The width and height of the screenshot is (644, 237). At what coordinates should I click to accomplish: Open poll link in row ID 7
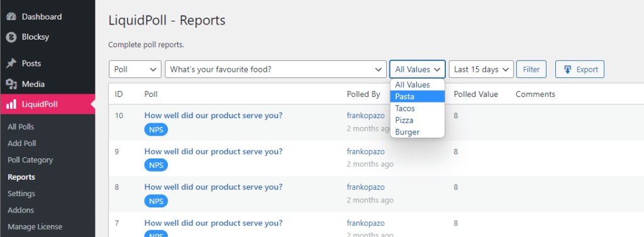(x=213, y=223)
